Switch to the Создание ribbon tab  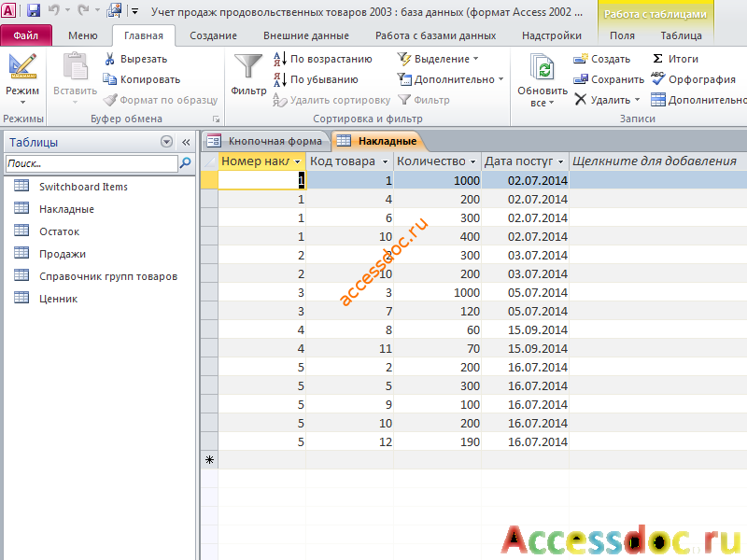point(213,35)
